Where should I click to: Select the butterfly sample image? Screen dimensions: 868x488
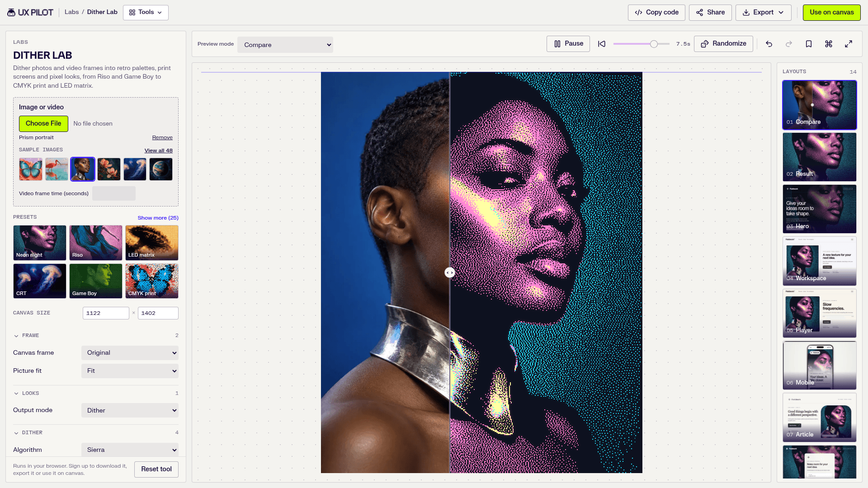[x=31, y=169]
